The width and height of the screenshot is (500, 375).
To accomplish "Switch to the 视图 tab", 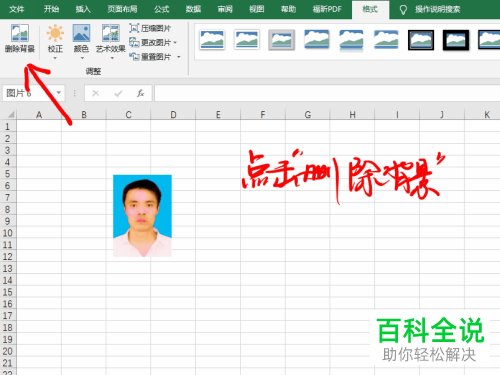I will (x=257, y=9).
